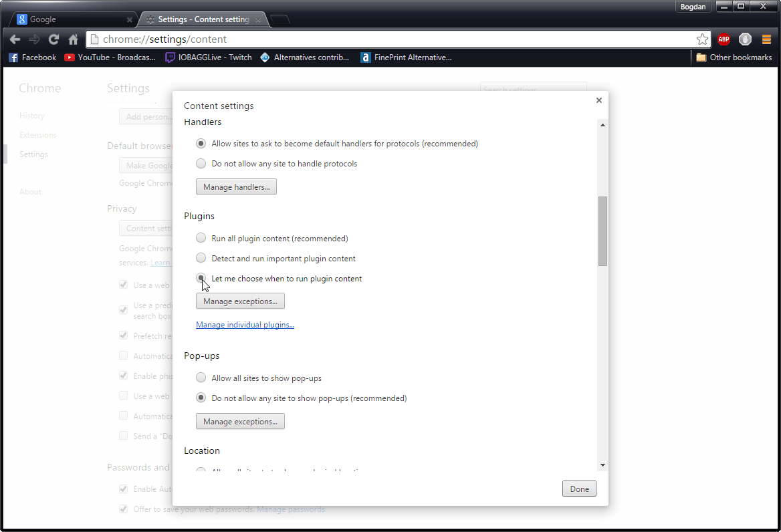Switch to the Settings - Content settings tab
Viewport: 781px width, 532px height.
tap(203, 19)
